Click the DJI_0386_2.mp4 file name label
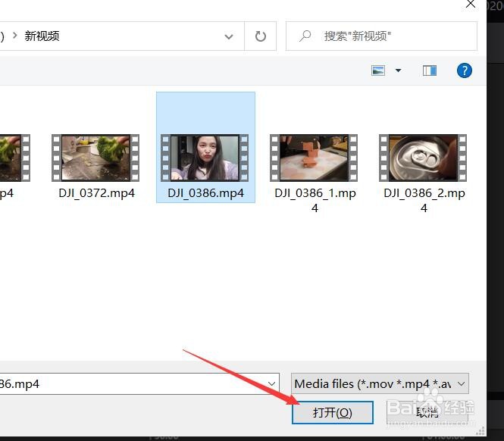The height and width of the screenshot is (441, 504). pyautogui.click(x=424, y=200)
